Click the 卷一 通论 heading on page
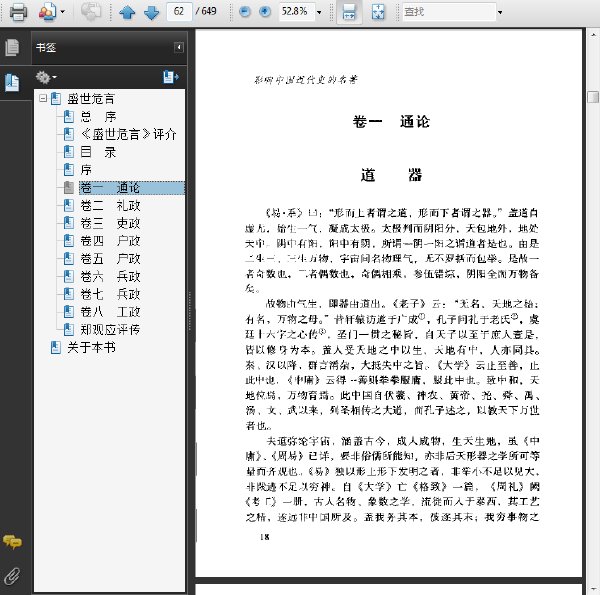This screenshot has width=600, height=595. [x=391, y=122]
